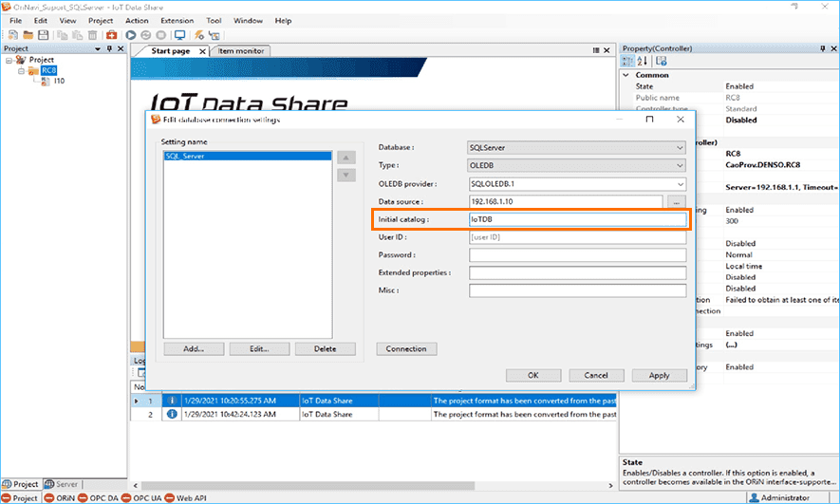The width and height of the screenshot is (840, 504).
Task: Pin the Property(Controller) panel
Action: 823,48
